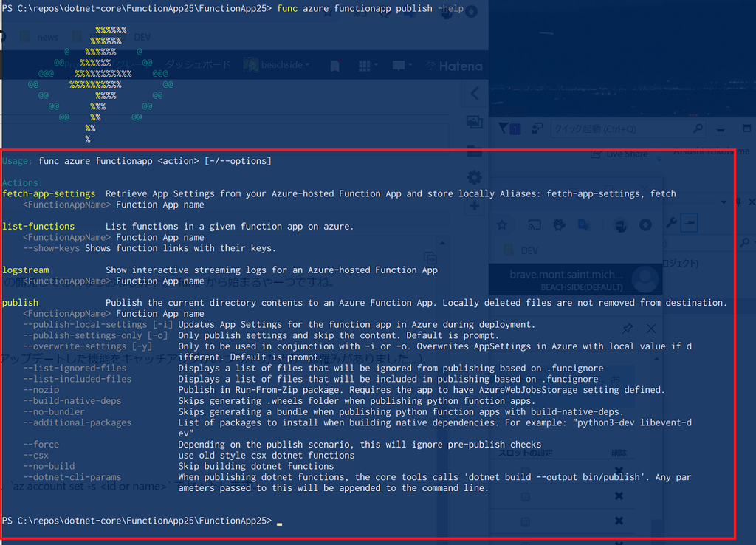Image resolution: width=756 pixels, height=545 pixels.
Task: Click '--csx' option text
Action: point(35,456)
